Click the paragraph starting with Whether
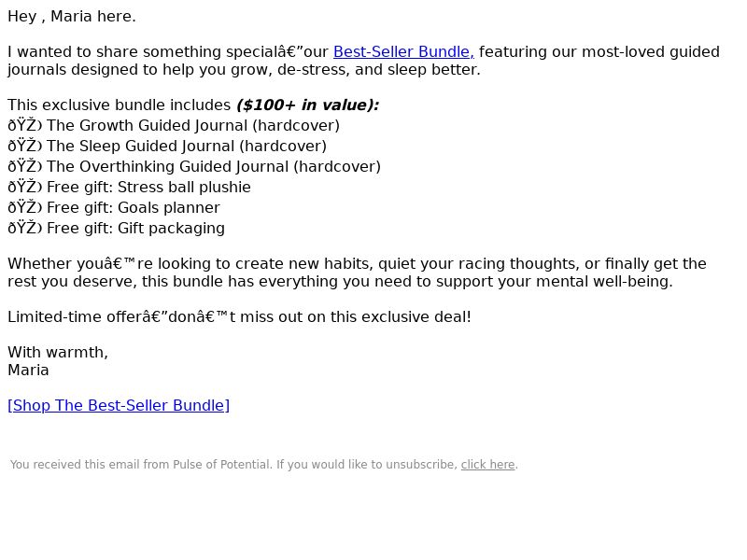 [x=357, y=273]
